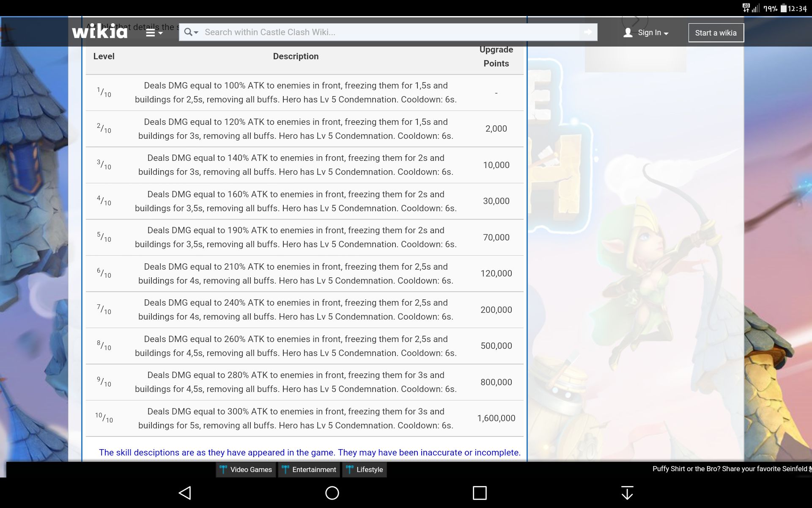Click the 210% ATK description text

pos(296,273)
